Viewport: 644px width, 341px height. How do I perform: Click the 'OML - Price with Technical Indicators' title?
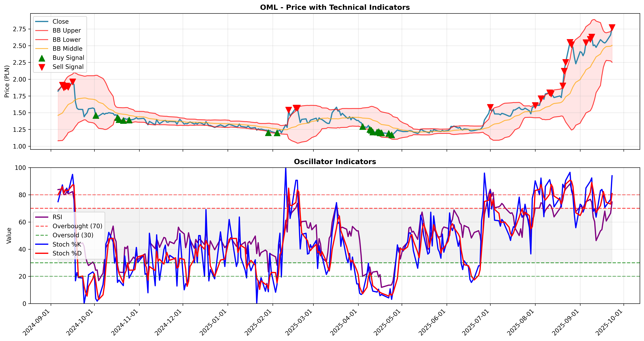(335, 7)
